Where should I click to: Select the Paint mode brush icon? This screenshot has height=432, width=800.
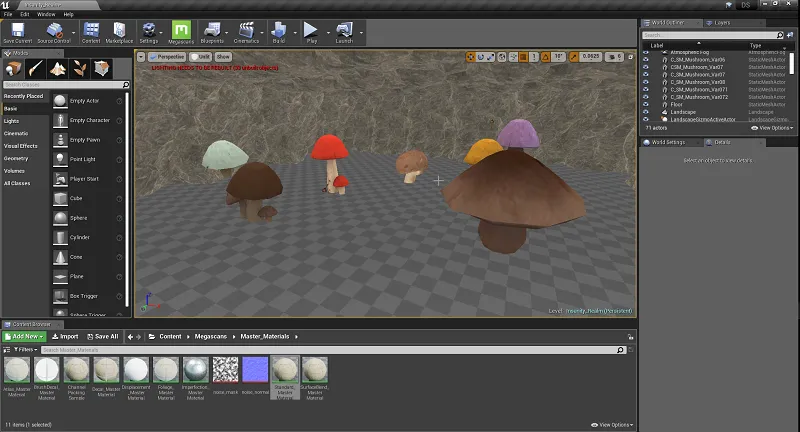[36, 68]
